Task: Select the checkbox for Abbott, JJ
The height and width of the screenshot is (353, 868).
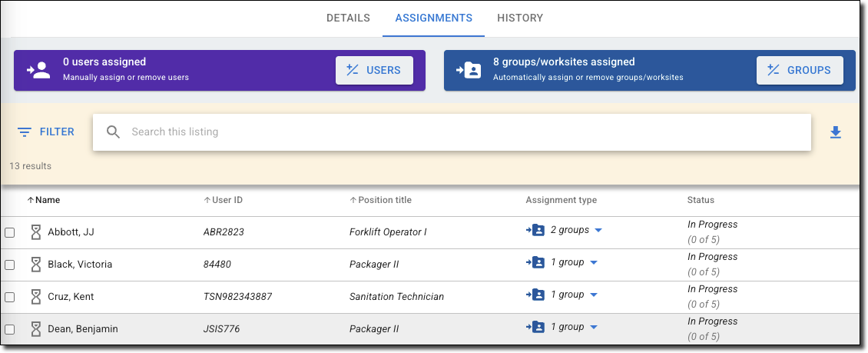Action: click(x=10, y=233)
